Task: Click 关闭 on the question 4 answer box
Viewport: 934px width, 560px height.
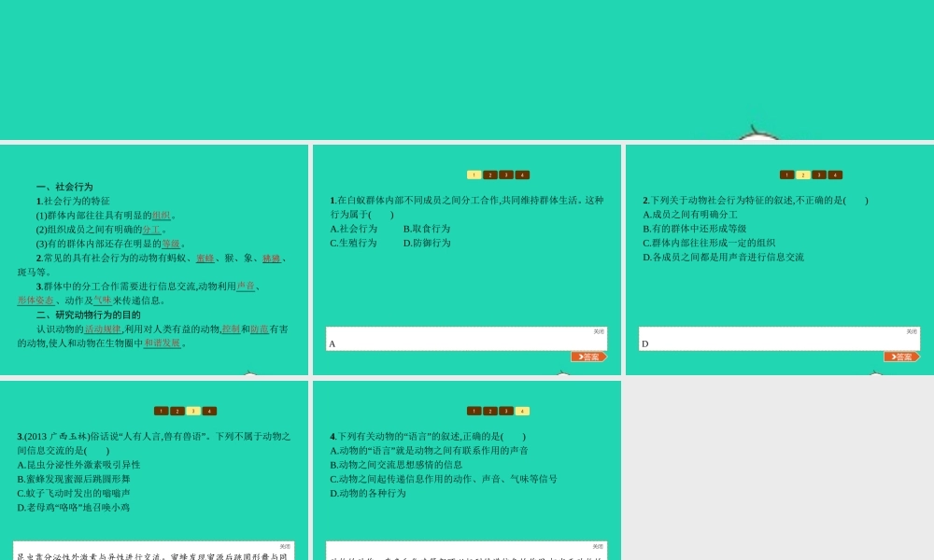Action: (598, 546)
